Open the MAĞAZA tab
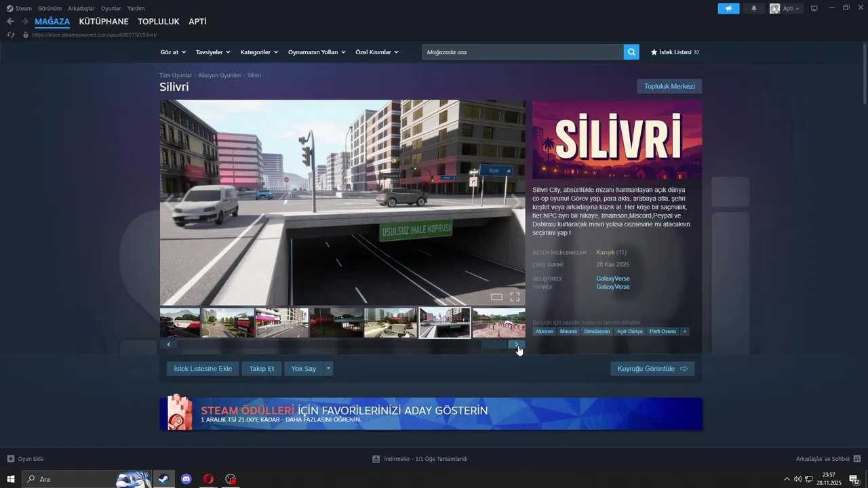868x488 pixels. (x=52, y=22)
